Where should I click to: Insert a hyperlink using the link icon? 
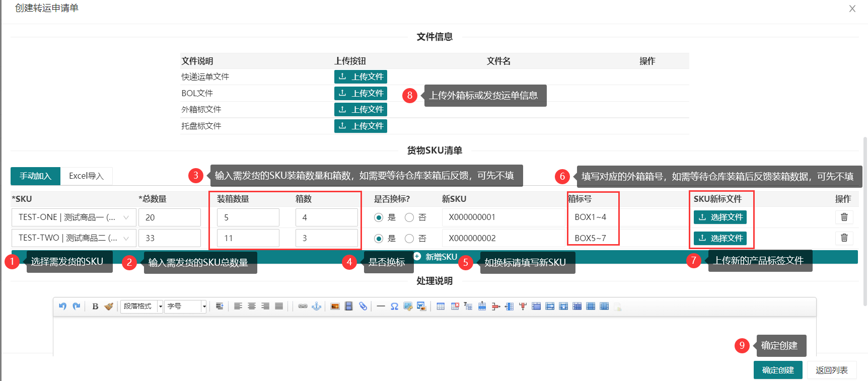[303, 306]
